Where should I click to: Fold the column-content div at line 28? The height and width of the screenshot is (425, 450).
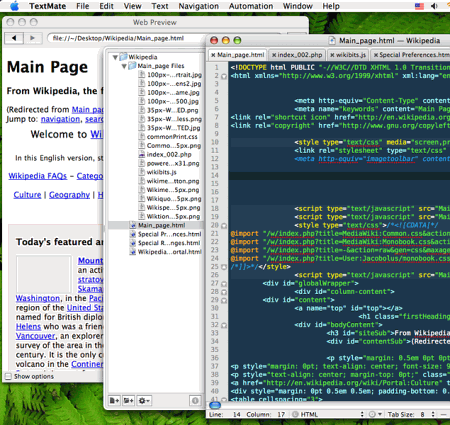(224, 292)
